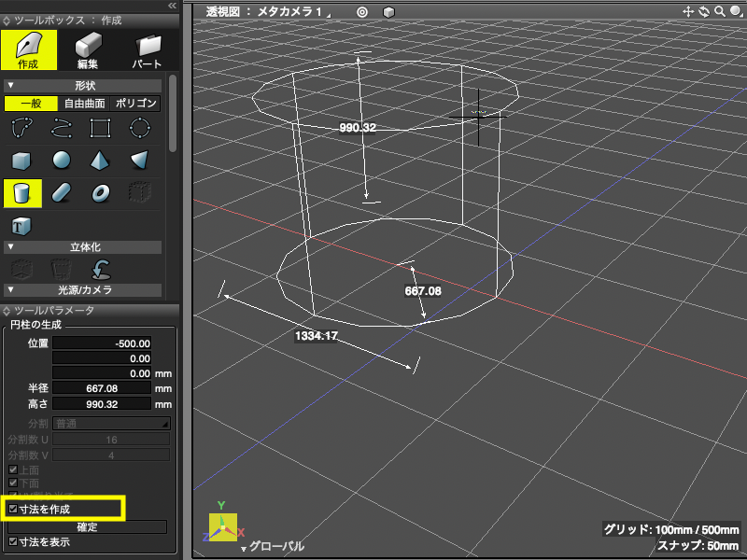The image size is (747, 560).
Task: Click the viewport zoom magnifier icon
Action: 719,11
